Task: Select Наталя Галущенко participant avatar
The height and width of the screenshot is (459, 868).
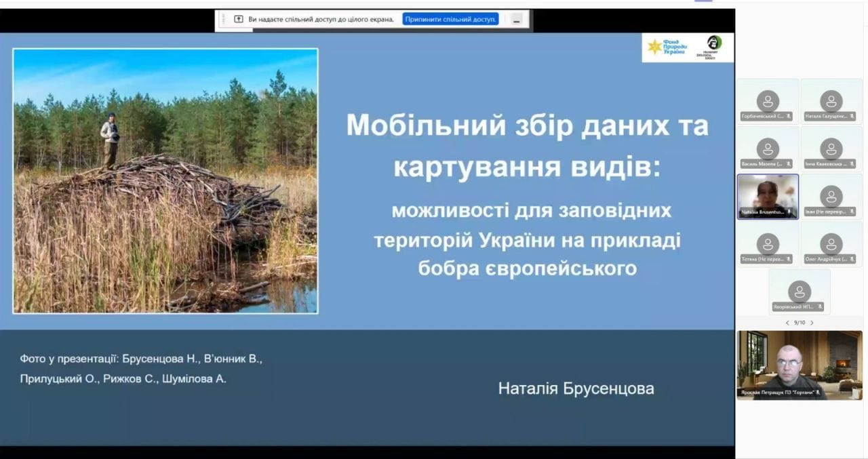Action: 831,101
